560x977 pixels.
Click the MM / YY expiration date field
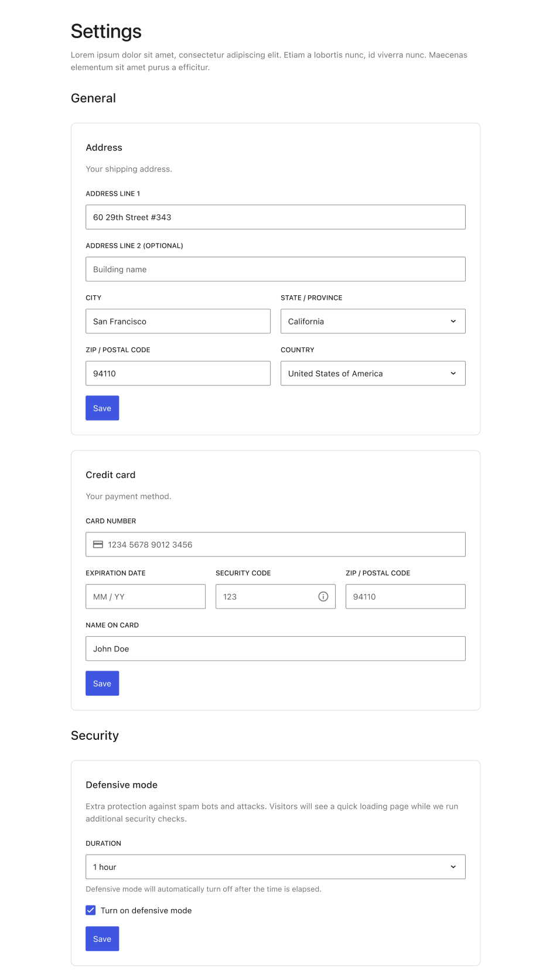[x=145, y=596]
